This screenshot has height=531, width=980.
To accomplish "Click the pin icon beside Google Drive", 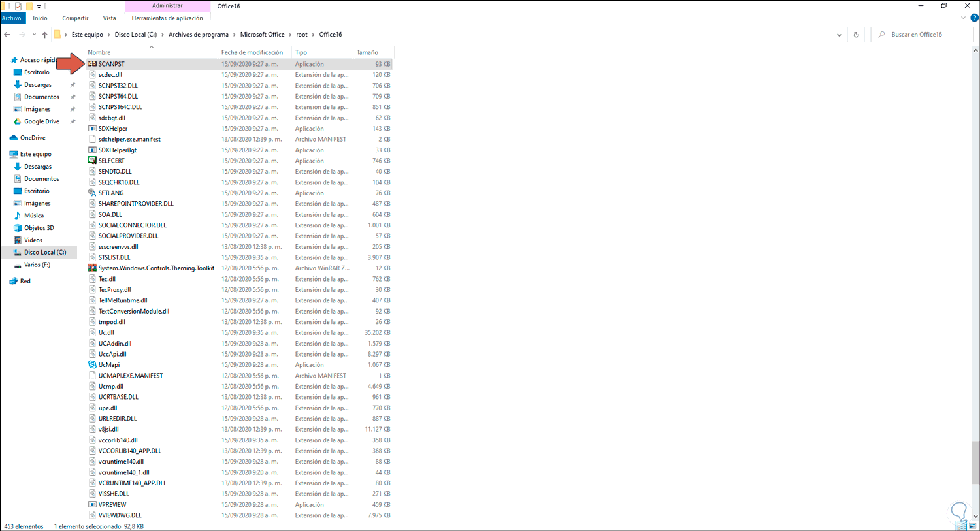I will (x=73, y=121).
